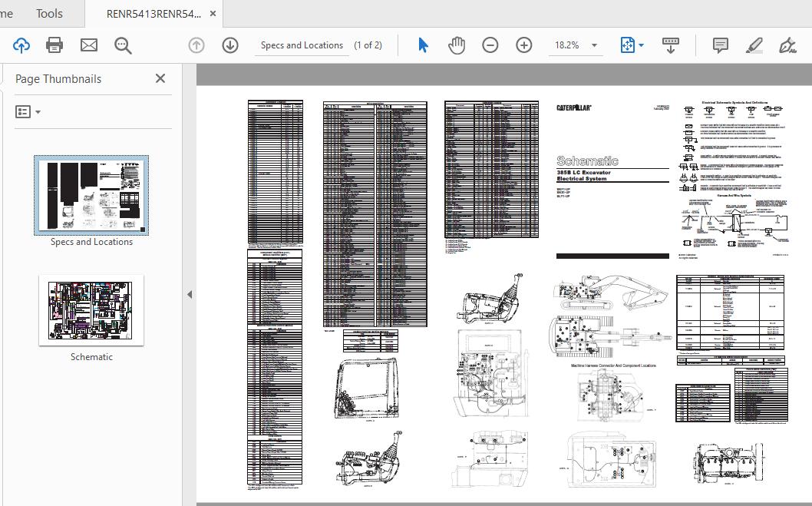Click the Caterpillar logo in the document
Viewport: 812px width, 506px height.
tap(574, 107)
